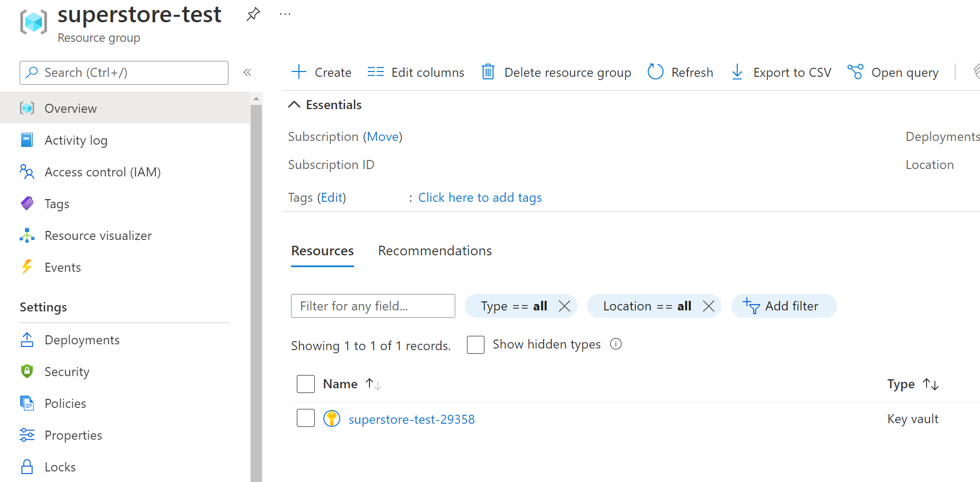Switch to the Recommendations tab
Screen dimensions: 980x482
435,251
